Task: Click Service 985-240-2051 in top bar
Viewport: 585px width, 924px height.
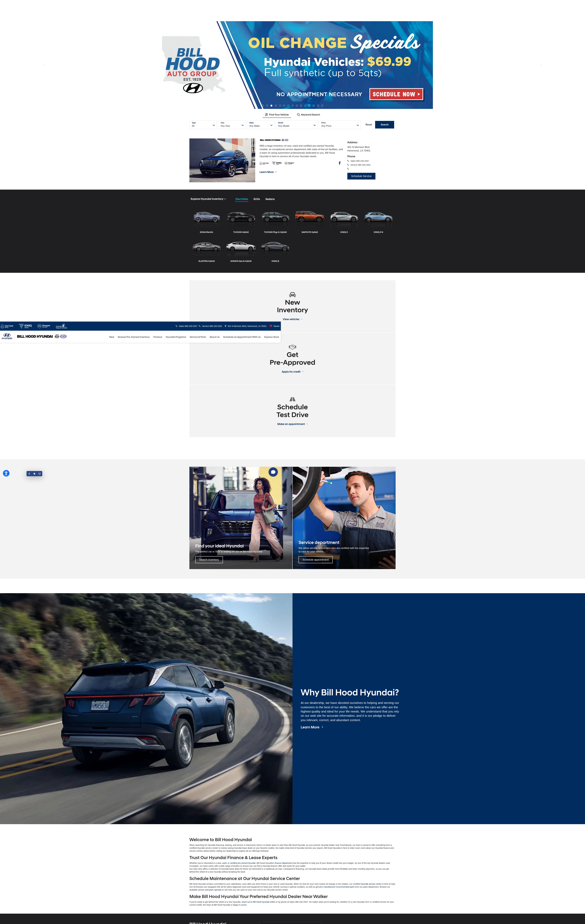Action: tap(212, 326)
